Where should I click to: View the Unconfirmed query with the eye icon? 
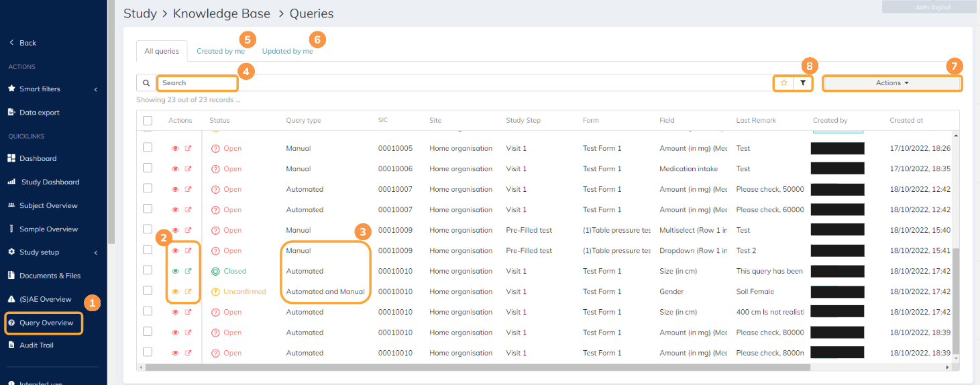[x=175, y=292]
